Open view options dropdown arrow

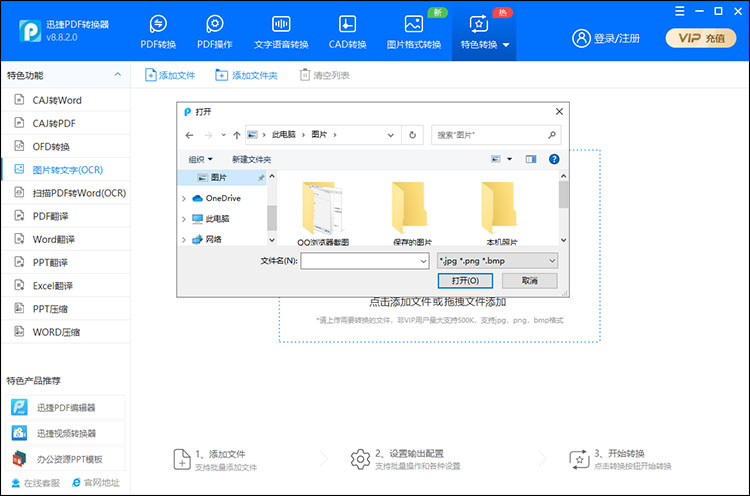tap(509, 159)
